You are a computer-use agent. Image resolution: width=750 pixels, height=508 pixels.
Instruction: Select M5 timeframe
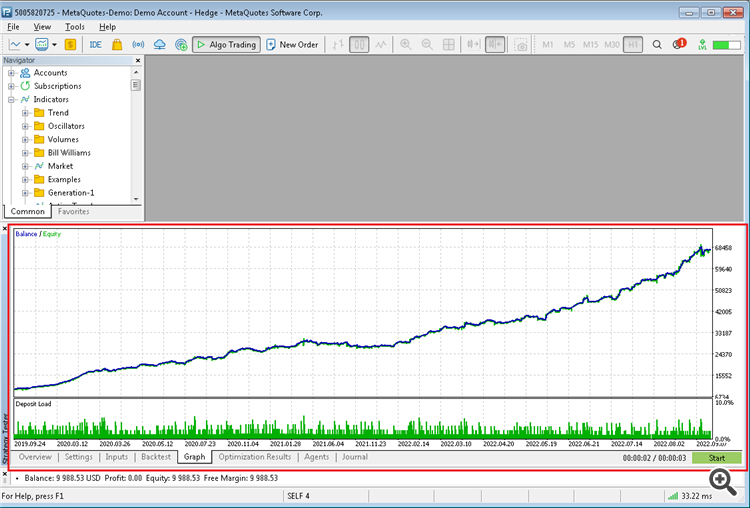(569, 44)
